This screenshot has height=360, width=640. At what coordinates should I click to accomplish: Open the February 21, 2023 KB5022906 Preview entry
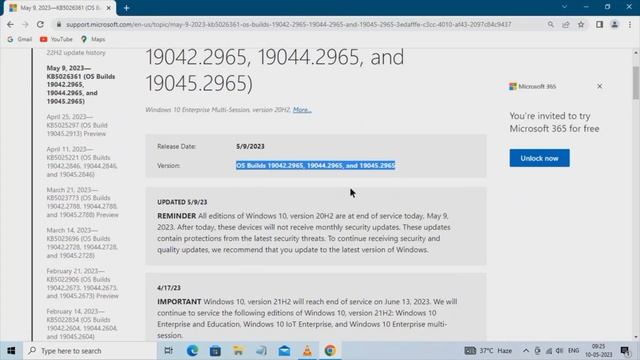tap(82, 283)
